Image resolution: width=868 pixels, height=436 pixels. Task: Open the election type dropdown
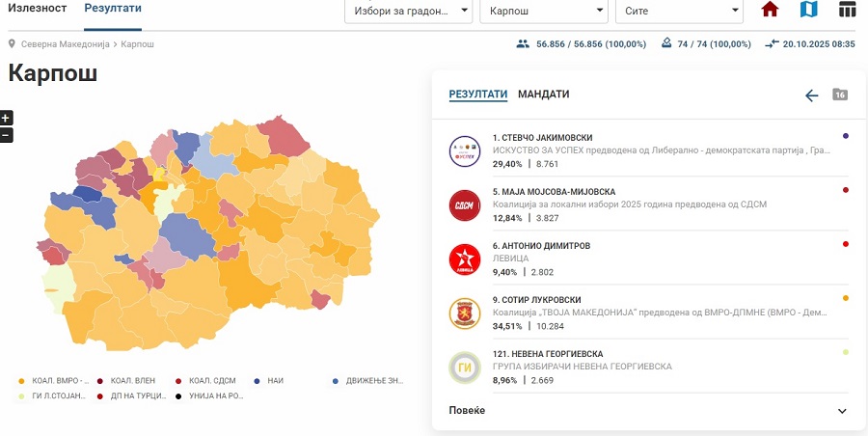408,12
